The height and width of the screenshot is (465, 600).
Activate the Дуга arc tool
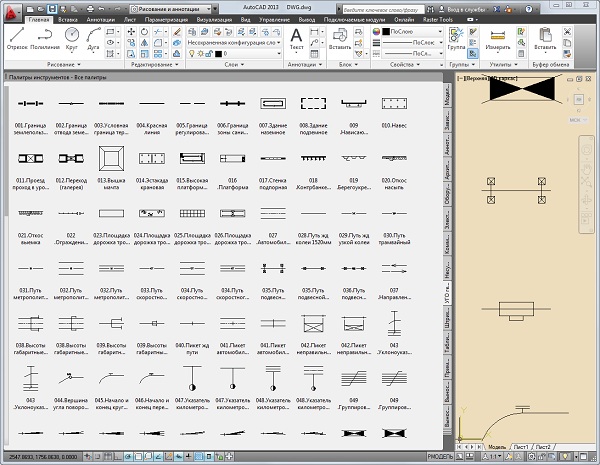pos(92,36)
